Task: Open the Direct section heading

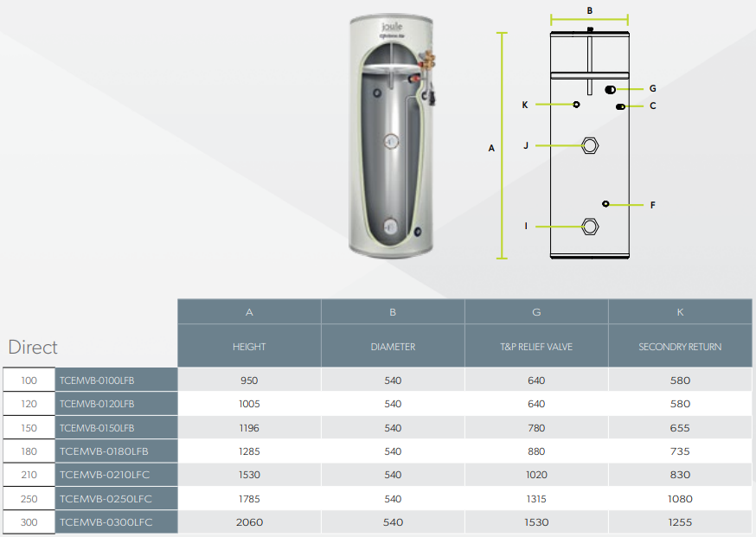Action: point(32,348)
